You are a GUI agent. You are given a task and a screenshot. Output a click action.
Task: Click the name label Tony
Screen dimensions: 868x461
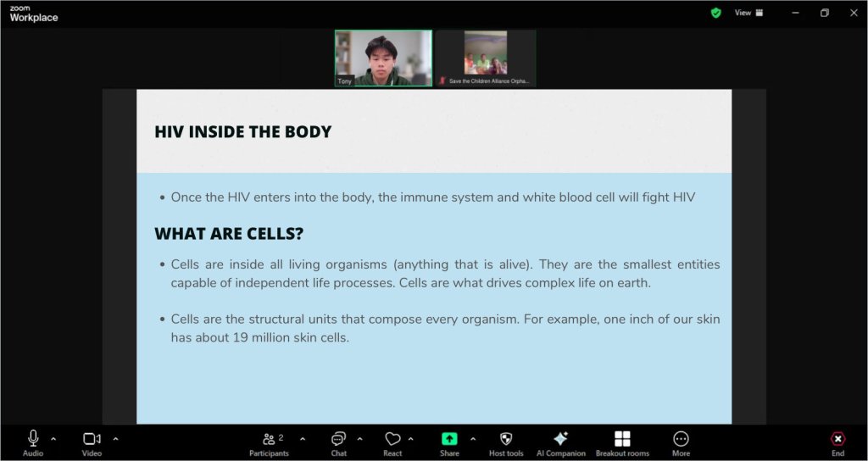click(x=344, y=81)
